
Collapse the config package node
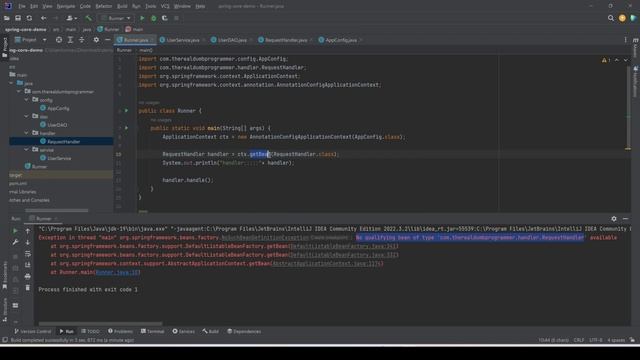tap(27, 100)
